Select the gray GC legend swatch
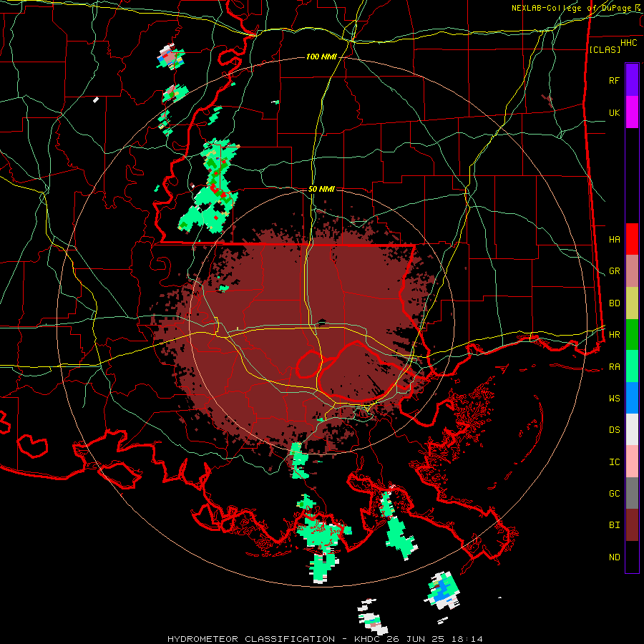This screenshot has height=644, width=644. tap(632, 493)
